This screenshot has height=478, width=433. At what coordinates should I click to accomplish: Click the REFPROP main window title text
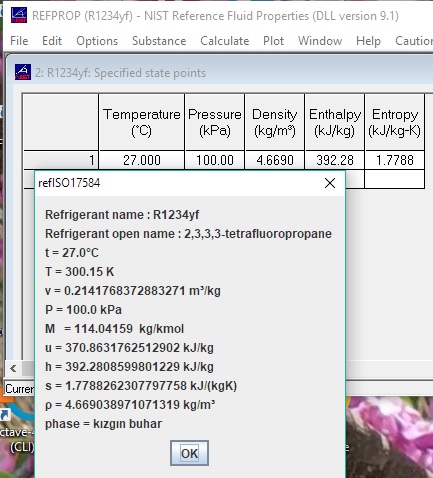tap(215, 16)
